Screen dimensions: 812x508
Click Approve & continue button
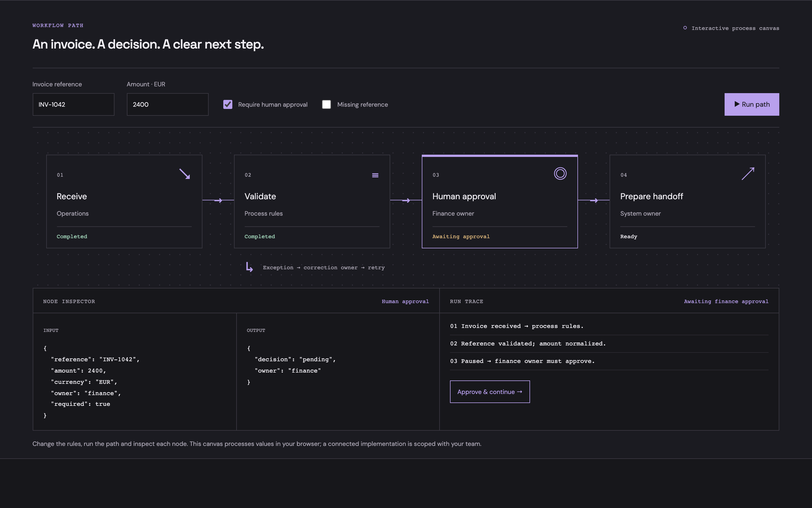point(489,392)
